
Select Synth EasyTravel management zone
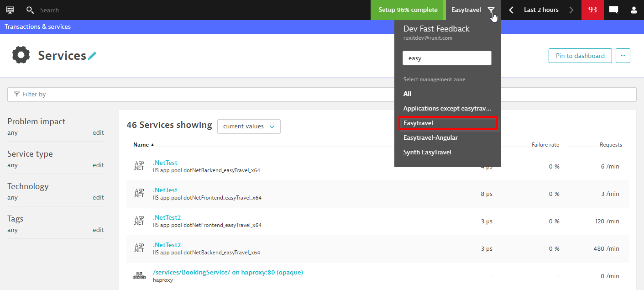click(x=427, y=152)
